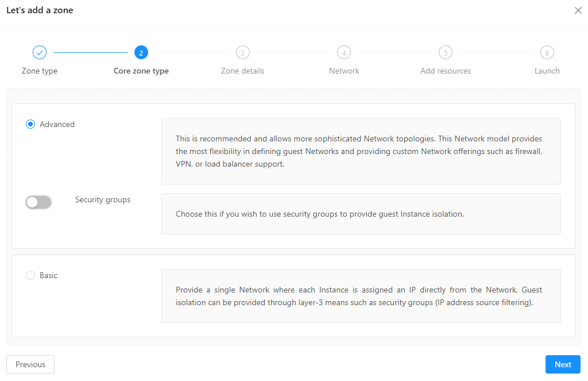This screenshot has width=588, height=381.
Task: Click the Core zone type step label
Action: tap(141, 71)
